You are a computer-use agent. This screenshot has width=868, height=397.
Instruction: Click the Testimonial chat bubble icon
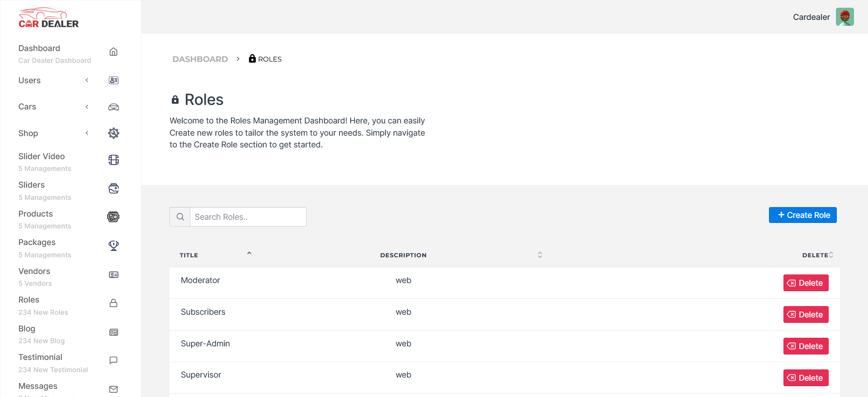coord(113,360)
